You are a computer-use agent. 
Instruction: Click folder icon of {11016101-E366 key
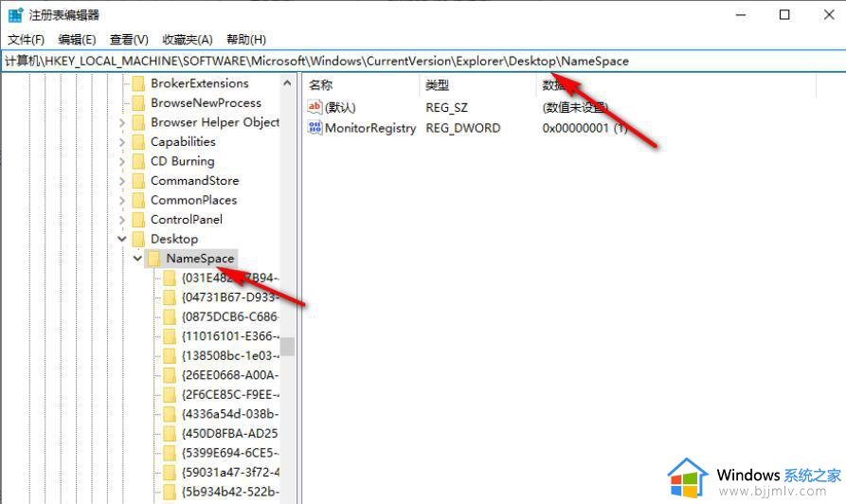pos(170,336)
